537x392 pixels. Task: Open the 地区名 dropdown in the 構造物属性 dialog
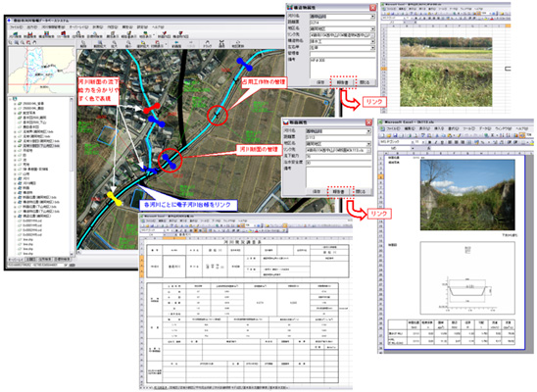373,28
